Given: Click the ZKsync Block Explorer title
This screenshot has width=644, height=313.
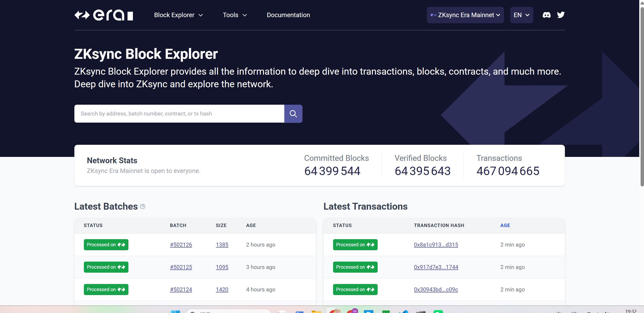Looking at the screenshot, I should pyautogui.click(x=146, y=54).
